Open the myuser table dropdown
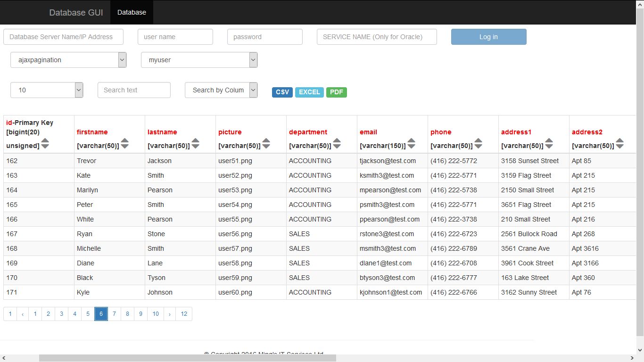 199,60
